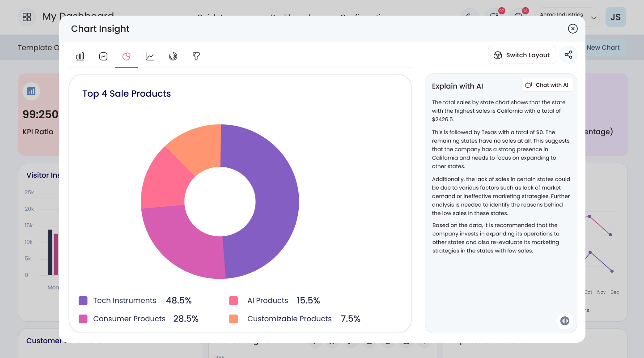Click the pink AI Products legend swatch
644x358 pixels.
tap(233, 301)
